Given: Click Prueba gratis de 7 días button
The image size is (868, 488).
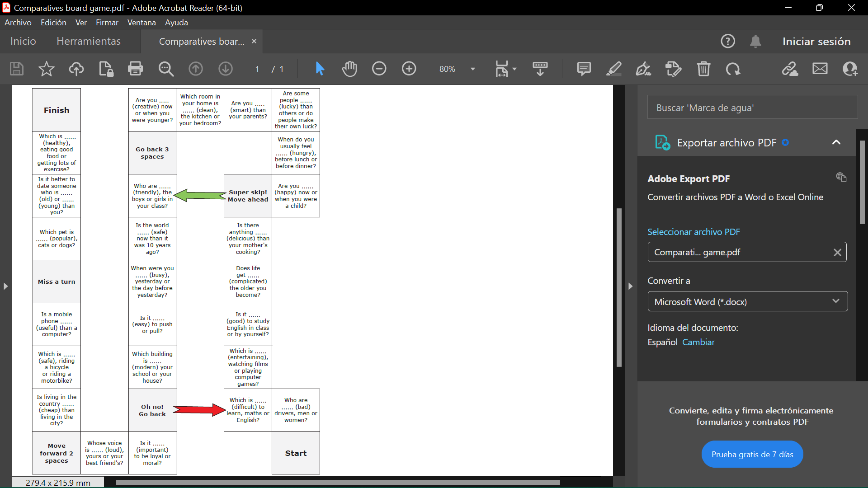Looking at the screenshot, I should pos(752,454).
